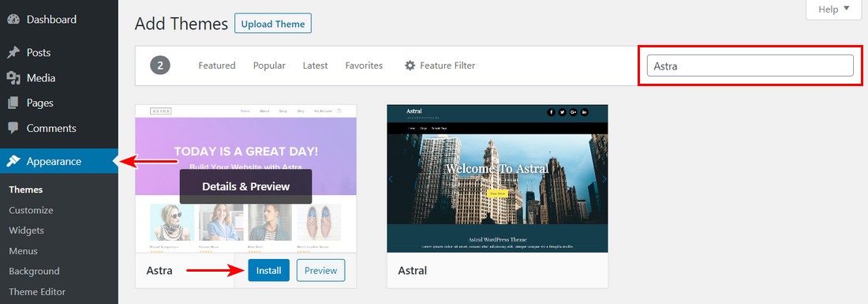Viewport: 868px width, 304px height.
Task: Open Theme Editor submenu item
Action: point(37,292)
